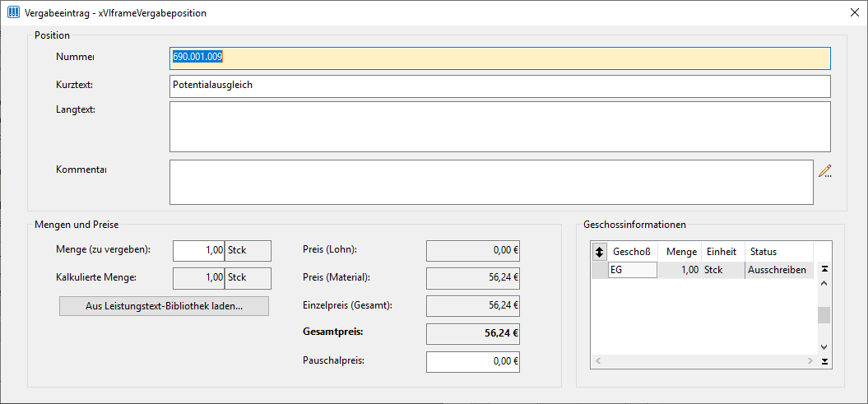Viewport: 868px width, 404px height.
Task: Click the vertical scrollbar down arrow
Action: coord(824,347)
